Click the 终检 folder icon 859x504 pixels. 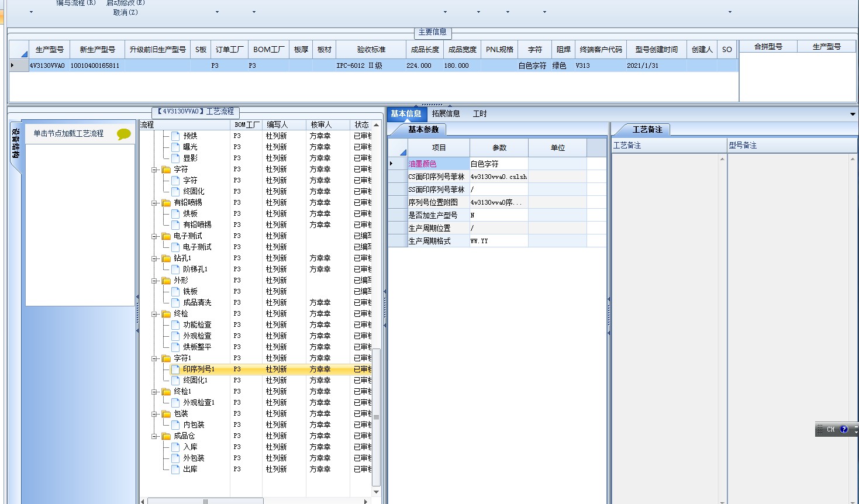(166, 314)
